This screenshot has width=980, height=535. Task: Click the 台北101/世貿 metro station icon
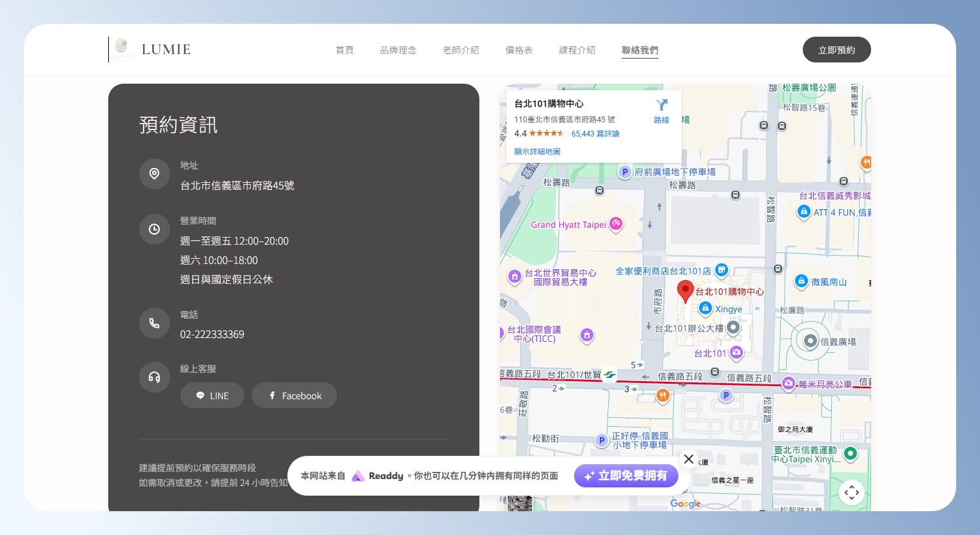click(610, 375)
